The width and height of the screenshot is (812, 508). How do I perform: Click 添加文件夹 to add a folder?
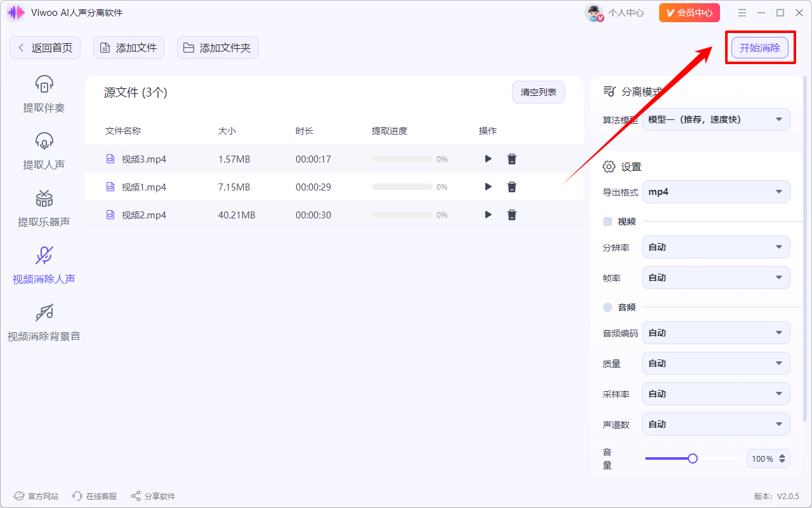point(218,48)
